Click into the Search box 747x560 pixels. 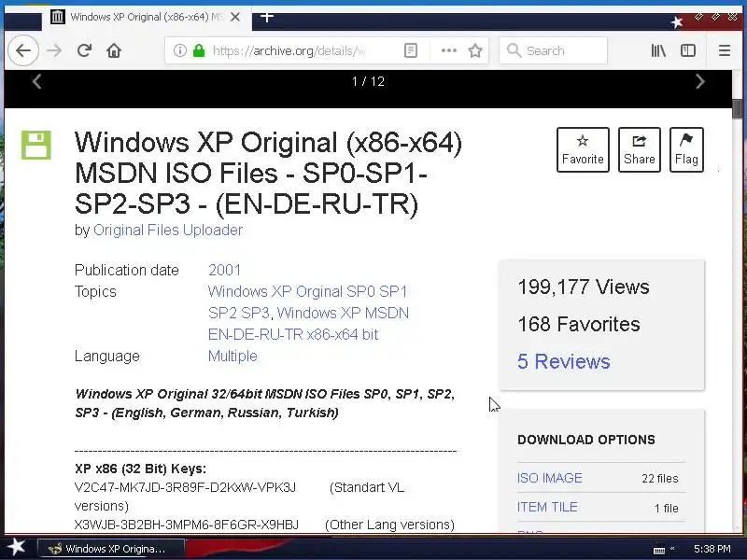553,50
